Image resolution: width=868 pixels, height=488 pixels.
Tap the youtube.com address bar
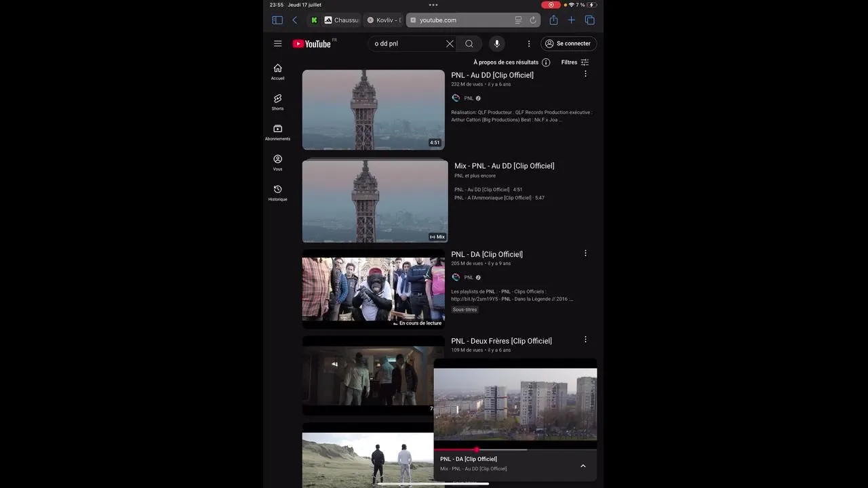pos(473,20)
